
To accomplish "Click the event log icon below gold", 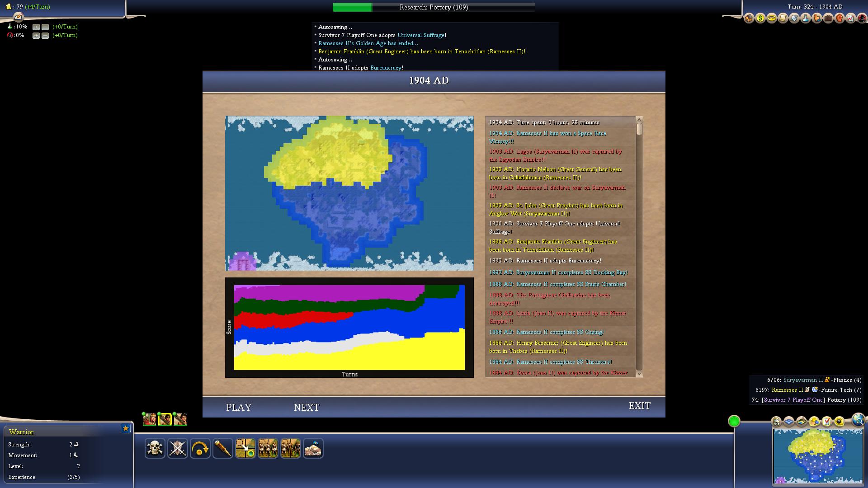I will pyautogui.click(x=18, y=17).
